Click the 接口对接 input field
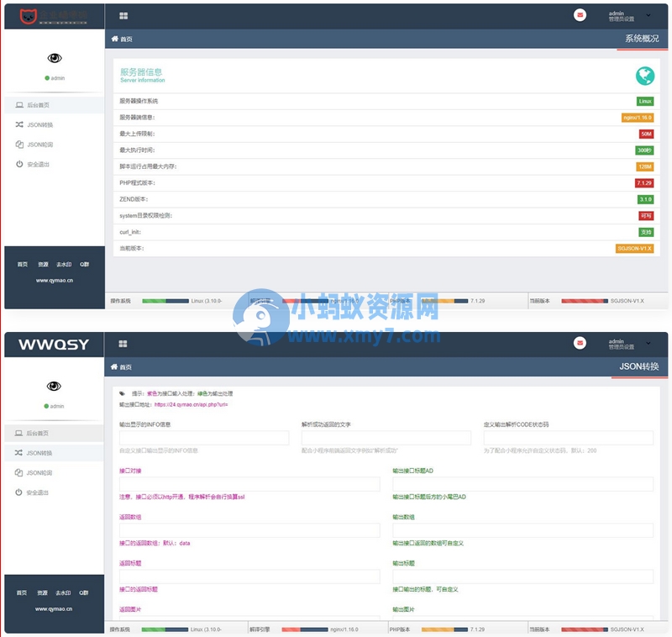The width and height of the screenshot is (672, 637). coord(249,485)
